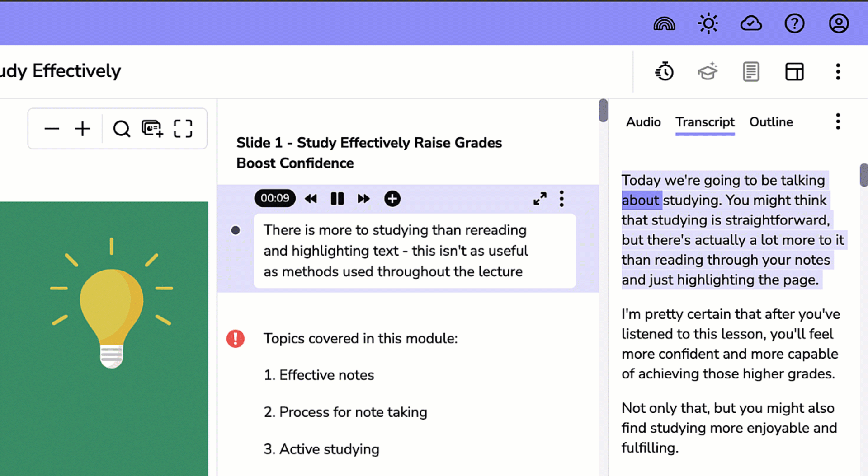Zoom in on the slide view
The image size is (868, 476).
[x=82, y=129]
